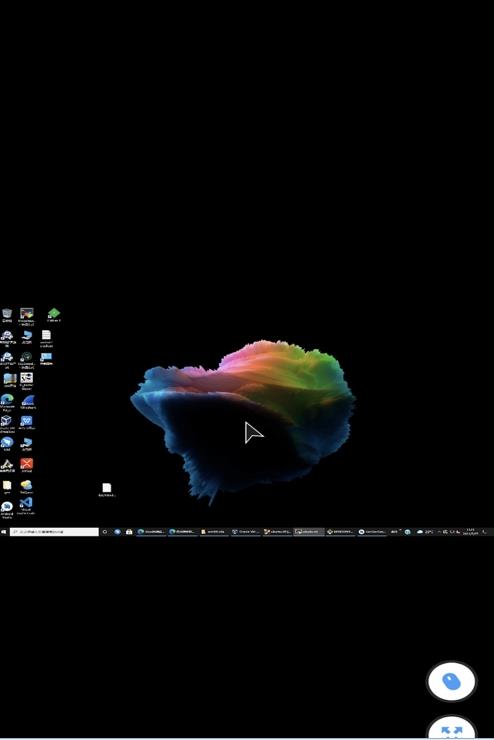494x740 pixels.
Task: Open the weather temperature widget in taskbar
Action: coord(424,532)
